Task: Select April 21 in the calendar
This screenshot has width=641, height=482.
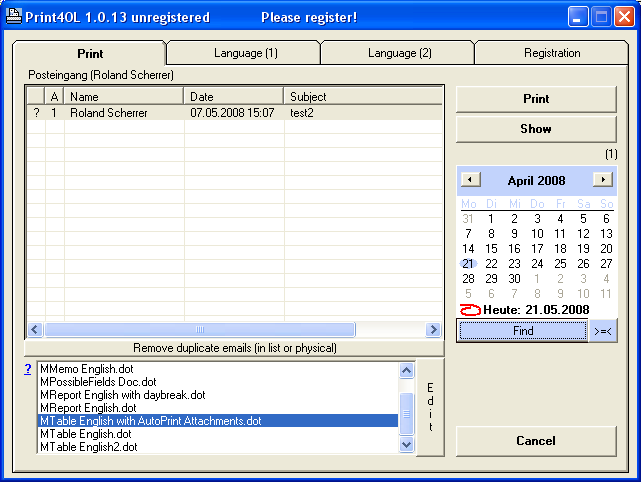Action: [x=468, y=264]
